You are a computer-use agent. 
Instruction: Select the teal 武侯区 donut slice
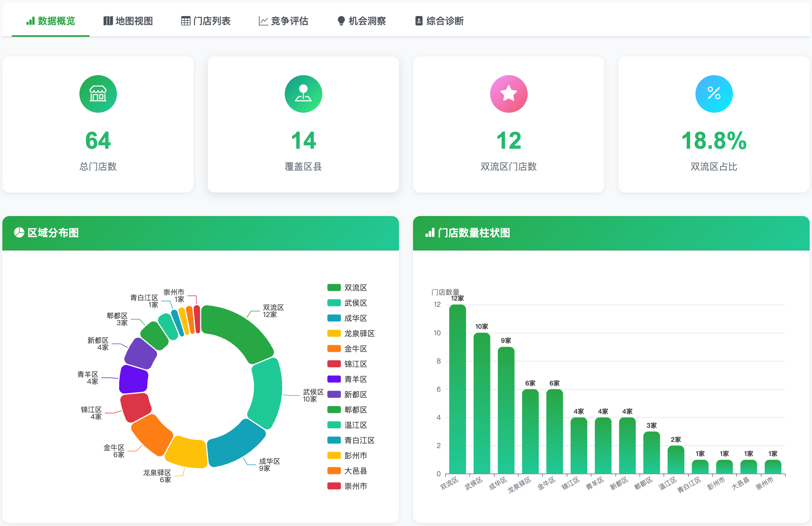(x=268, y=393)
